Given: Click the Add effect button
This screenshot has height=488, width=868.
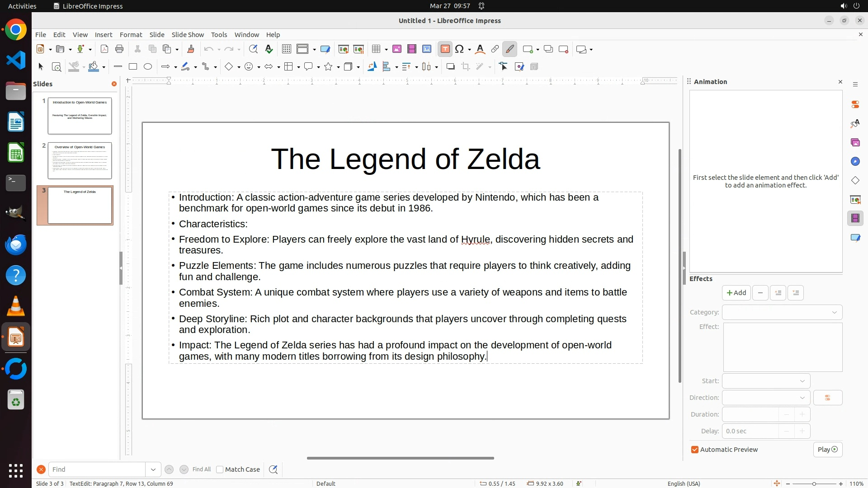Looking at the screenshot, I should (736, 293).
